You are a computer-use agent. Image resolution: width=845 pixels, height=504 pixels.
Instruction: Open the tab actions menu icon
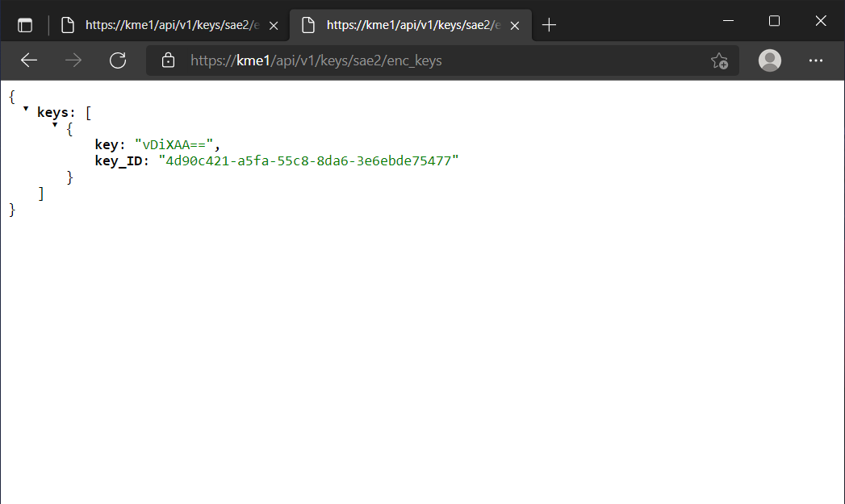point(25,25)
